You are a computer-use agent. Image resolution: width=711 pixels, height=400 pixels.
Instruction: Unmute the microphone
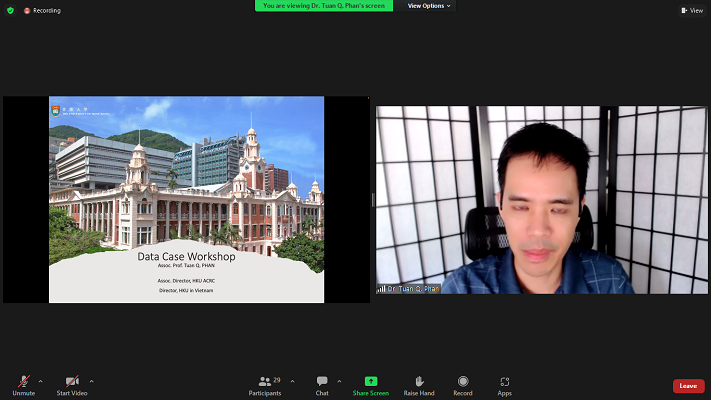click(x=23, y=384)
